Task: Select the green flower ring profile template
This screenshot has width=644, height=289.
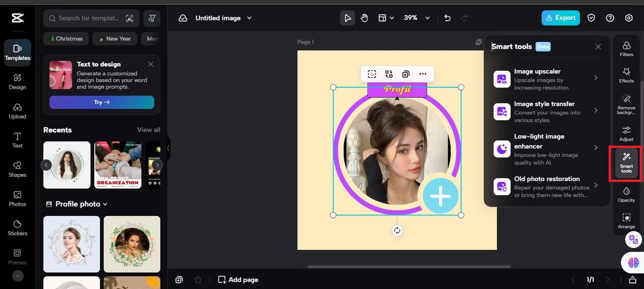Action: click(132, 244)
